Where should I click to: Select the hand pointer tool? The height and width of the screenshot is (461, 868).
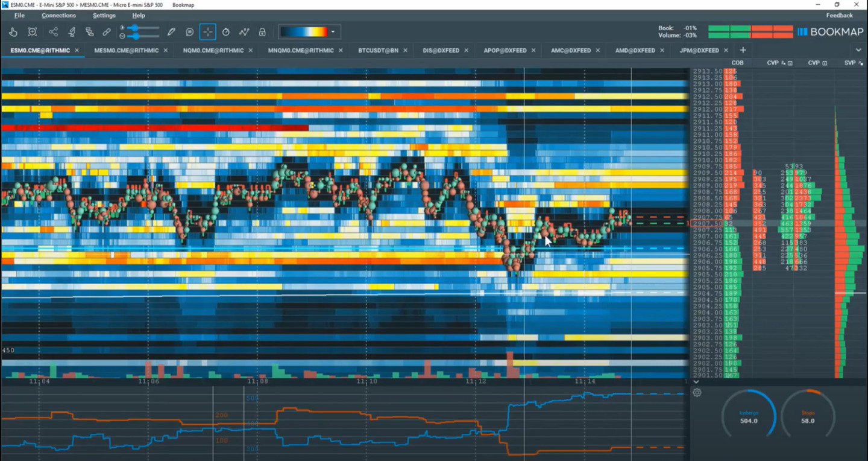(13, 32)
